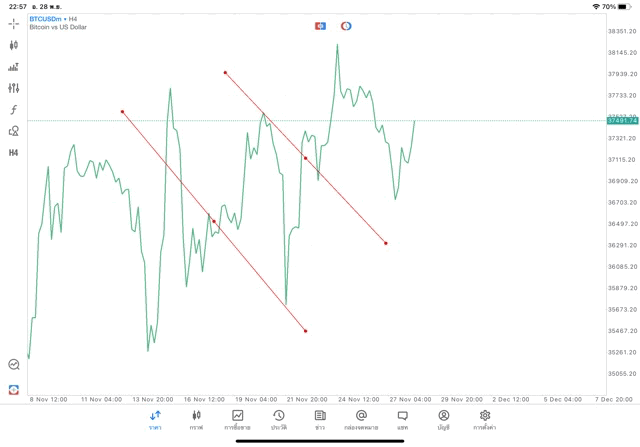
Task: Select the crosshair cursor tool
Action: (13, 23)
